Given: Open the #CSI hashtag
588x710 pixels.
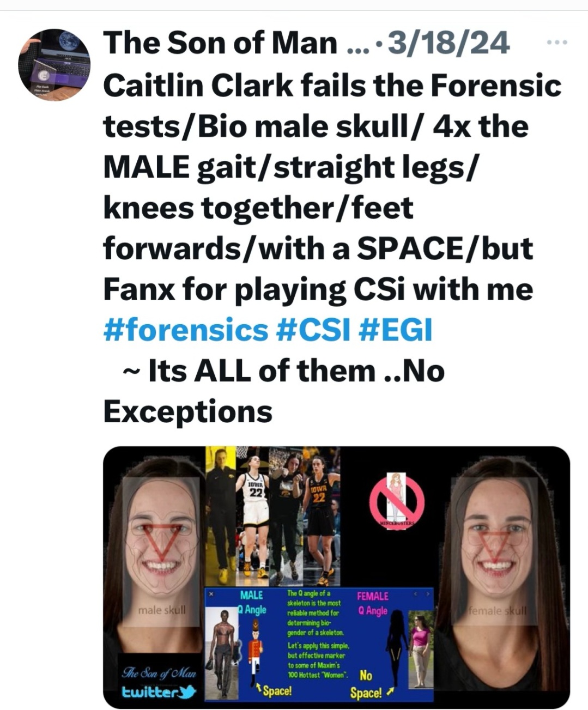Looking at the screenshot, I should [x=313, y=330].
